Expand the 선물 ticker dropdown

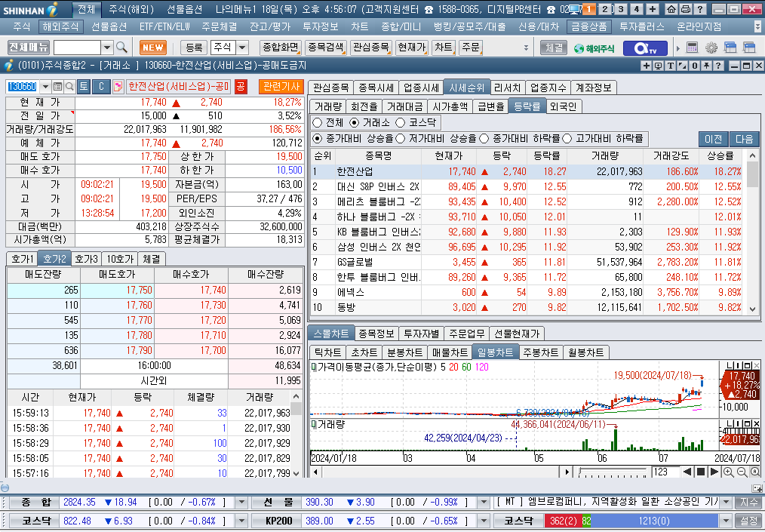pos(484,503)
